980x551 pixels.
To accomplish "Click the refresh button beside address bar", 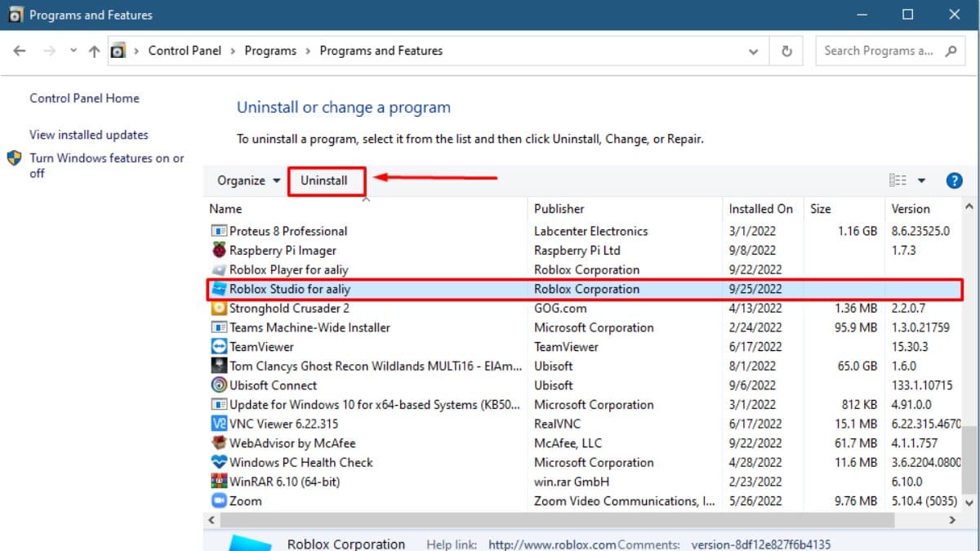I will point(786,51).
